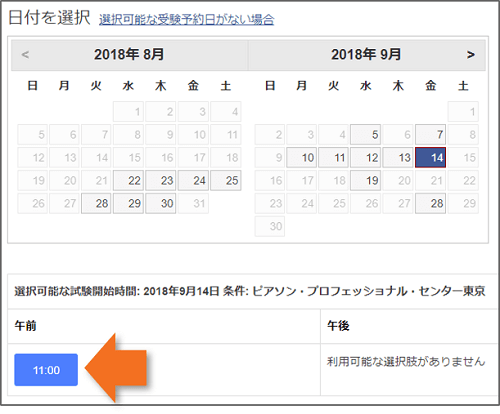Click disabled August 31 cell
The image size is (500, 414).
(x=193, y=203)
